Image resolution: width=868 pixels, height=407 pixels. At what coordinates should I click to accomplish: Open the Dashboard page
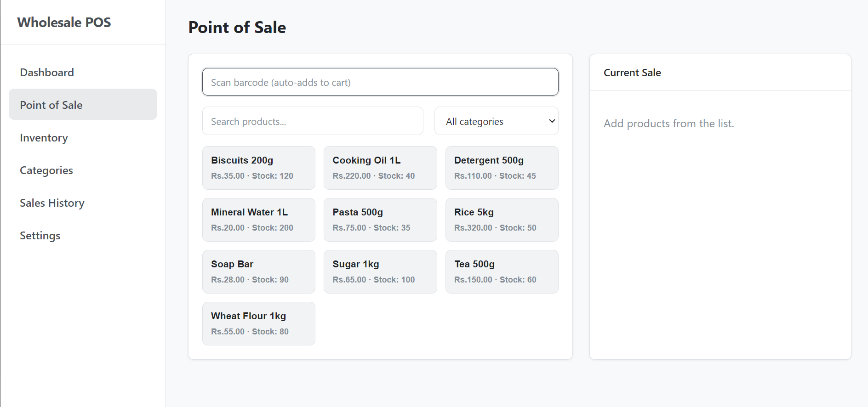click(x=83, y=73)
